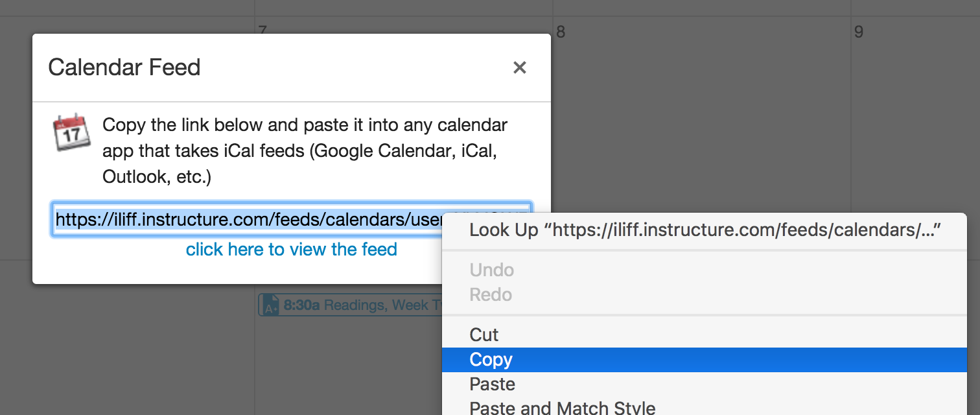The height and width of the screenshot is (415, 980).
Task: Click the date number 8 on calendar
Action: click(x=561, y=32)
